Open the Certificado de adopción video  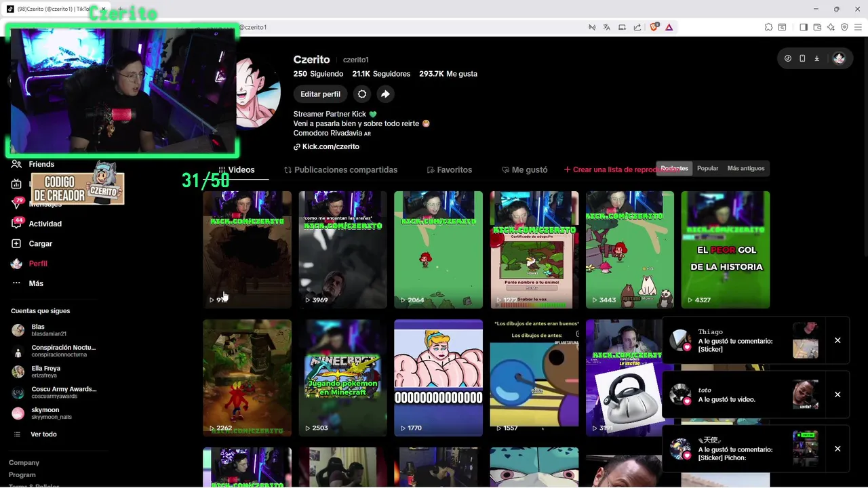(x=534, y=249)
